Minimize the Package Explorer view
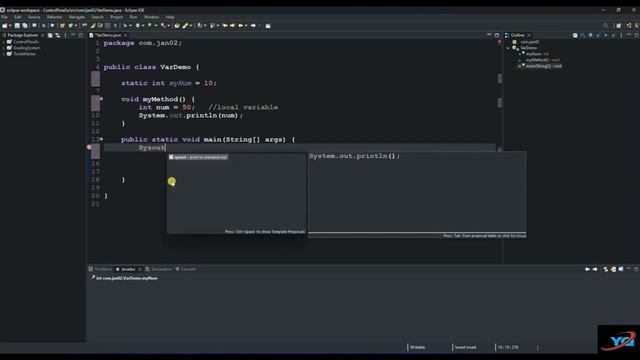Image resolution: width=640 pixels, height=360 pixels. (x=73, y=35)
